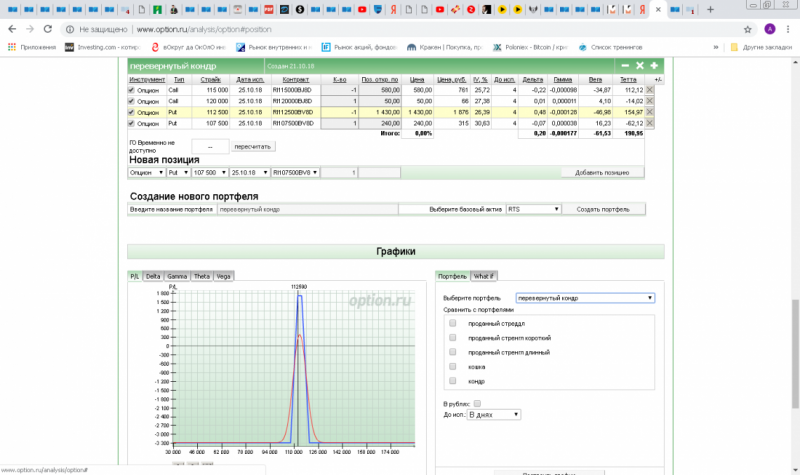This screenshot has width=800, height=475.
Task: Open the What if tab
Action: point(485,276)
